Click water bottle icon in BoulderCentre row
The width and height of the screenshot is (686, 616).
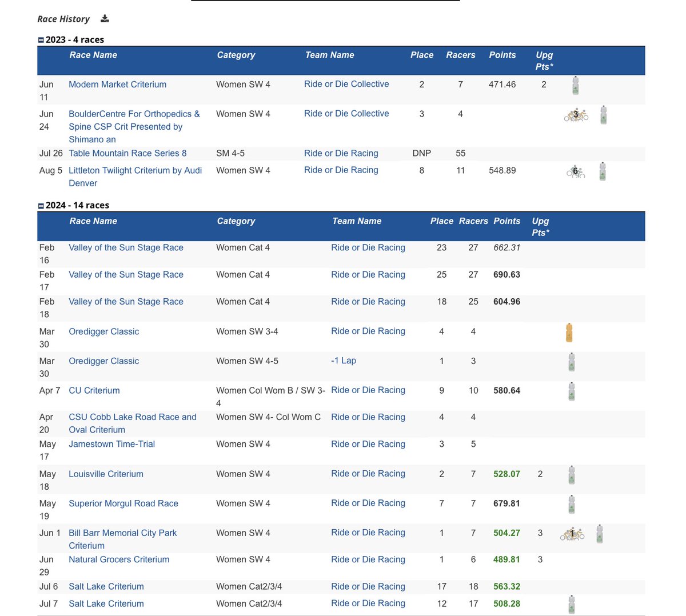coord(603,115)
